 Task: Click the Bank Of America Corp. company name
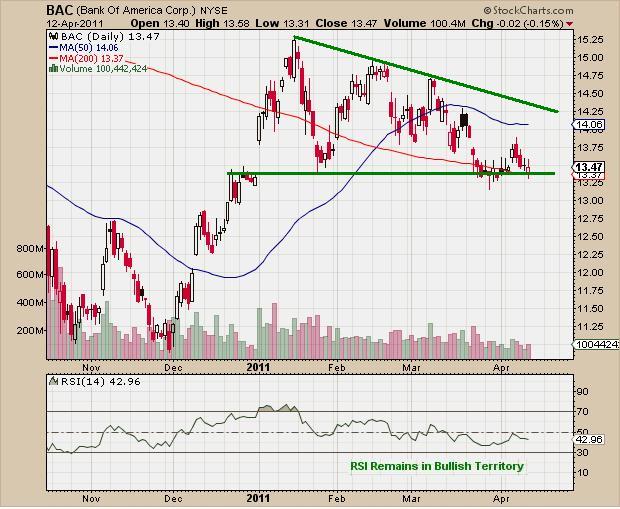point(136,11)
